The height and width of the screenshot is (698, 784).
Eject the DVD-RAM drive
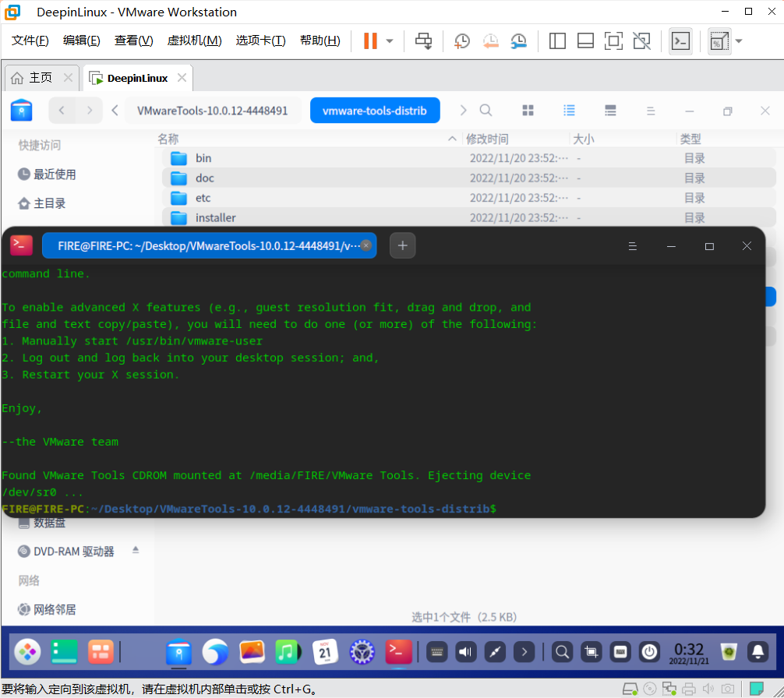(x=136, y=550)
